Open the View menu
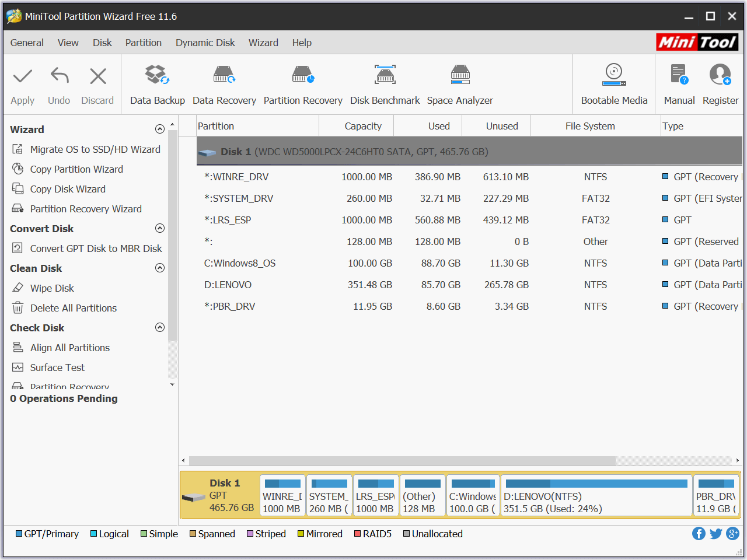 click(68, 43)
